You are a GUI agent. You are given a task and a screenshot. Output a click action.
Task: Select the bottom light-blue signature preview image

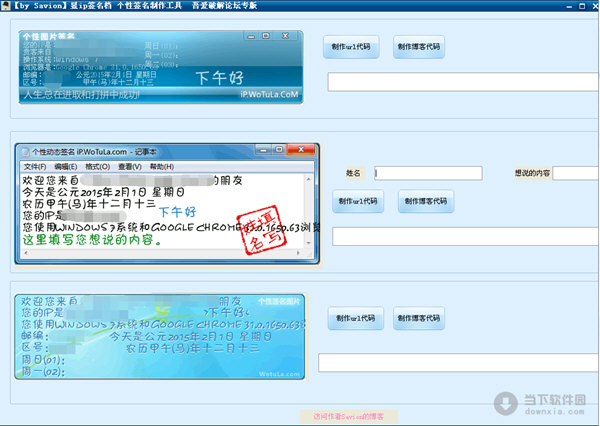[x=160, y=337]
